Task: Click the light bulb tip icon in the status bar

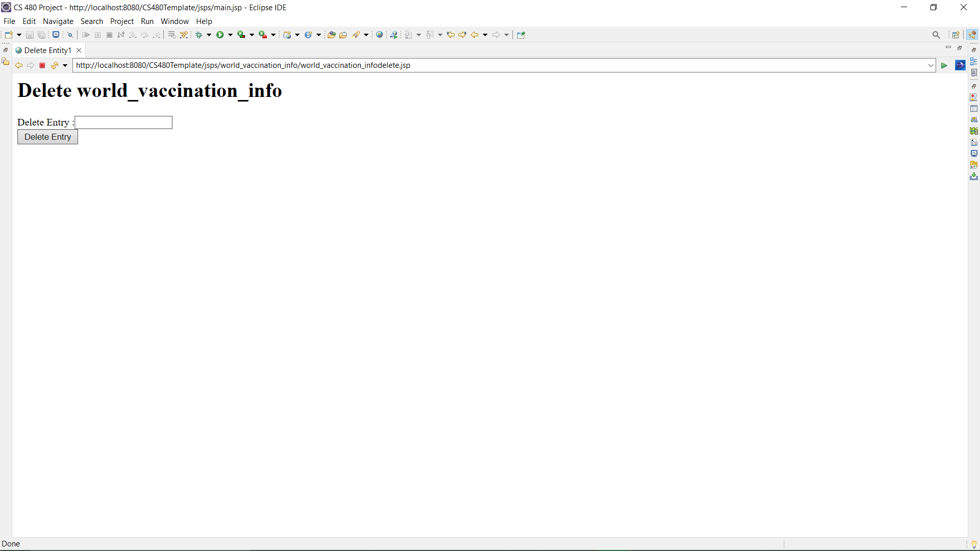Action: click(974, 544)
